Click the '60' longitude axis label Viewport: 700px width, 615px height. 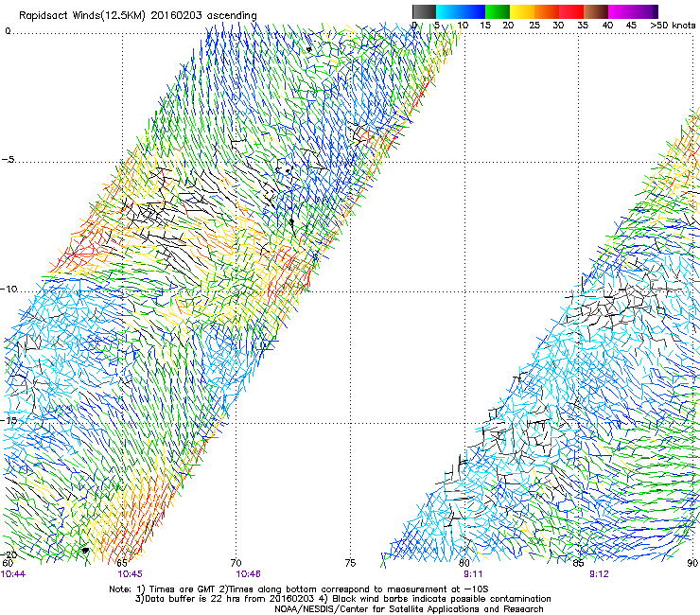pyautogui.click(x=8, y=563)
